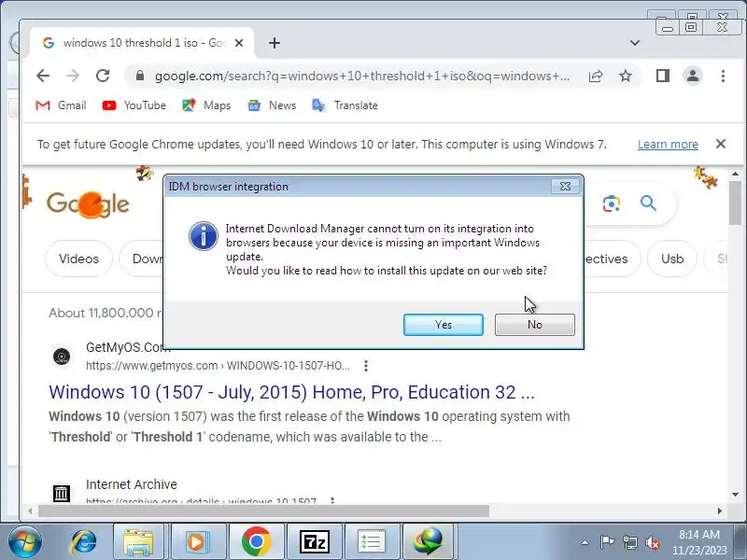
Task: Close the IDM browser integration dialog
Action: [565, 186]
